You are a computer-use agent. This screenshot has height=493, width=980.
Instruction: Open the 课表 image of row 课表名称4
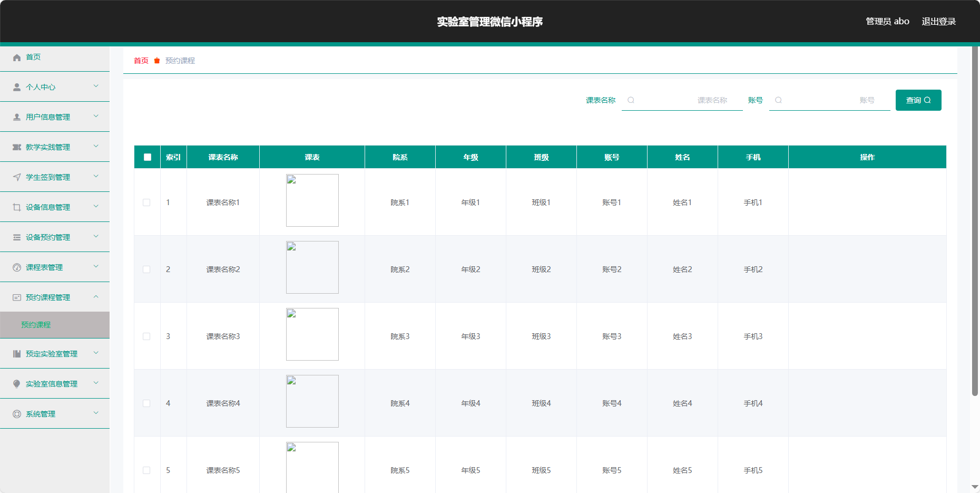[x=312, y=401]
